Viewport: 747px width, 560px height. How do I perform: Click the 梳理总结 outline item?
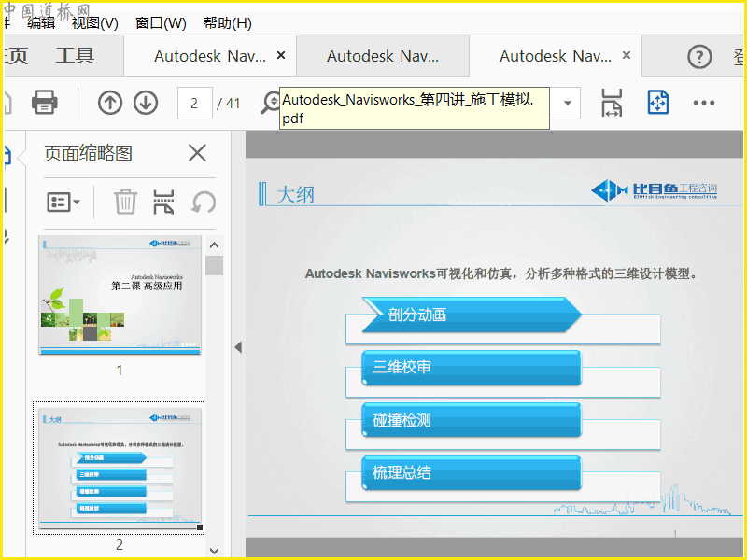pos(472,472)
